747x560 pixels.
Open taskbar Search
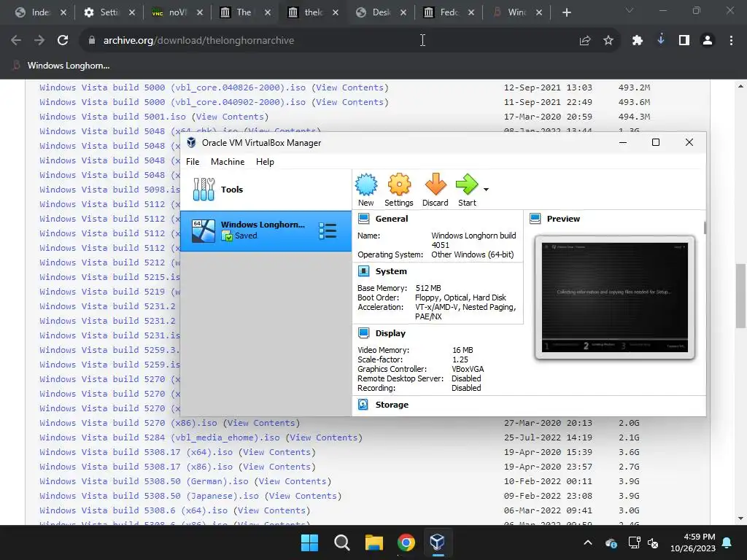pos(341,542)
